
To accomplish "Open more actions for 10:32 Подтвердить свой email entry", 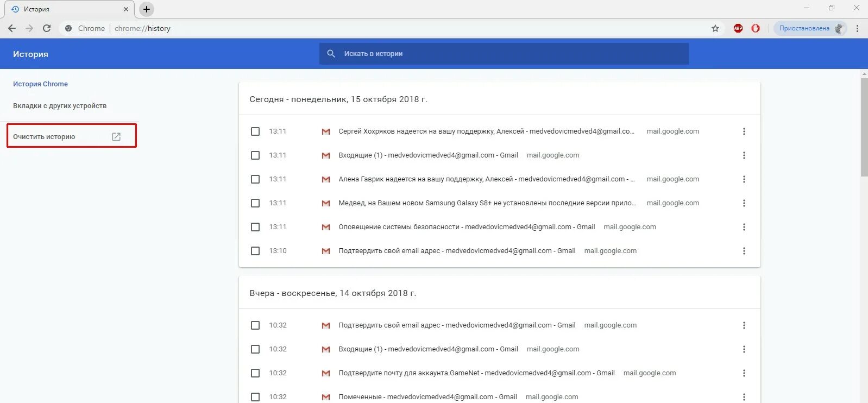I will tap(744, 325).
